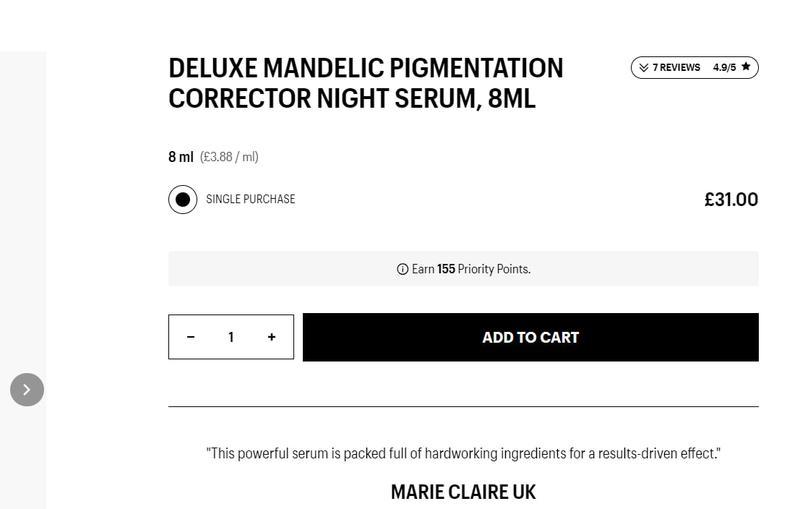Click the £31.00 price
Viewport: 800px width, 509px height.
(x=731, y=199)
